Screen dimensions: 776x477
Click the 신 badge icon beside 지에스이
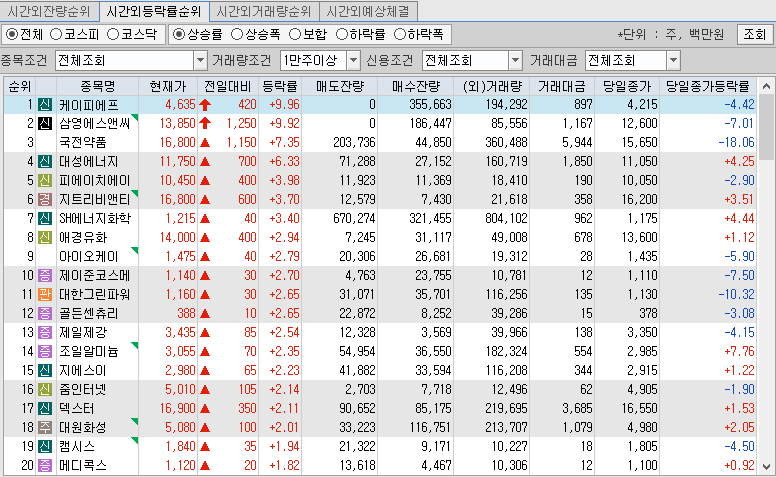pyautogui.click(x=45, y=370)
